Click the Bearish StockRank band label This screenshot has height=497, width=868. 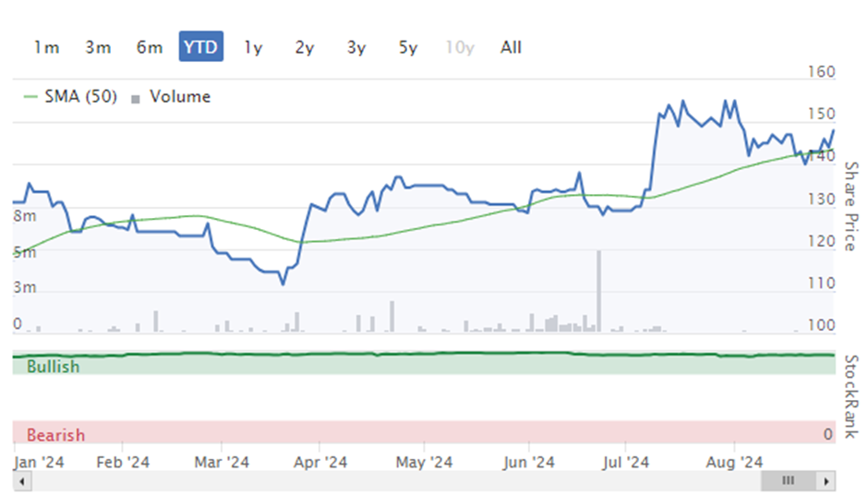(55, 435)
